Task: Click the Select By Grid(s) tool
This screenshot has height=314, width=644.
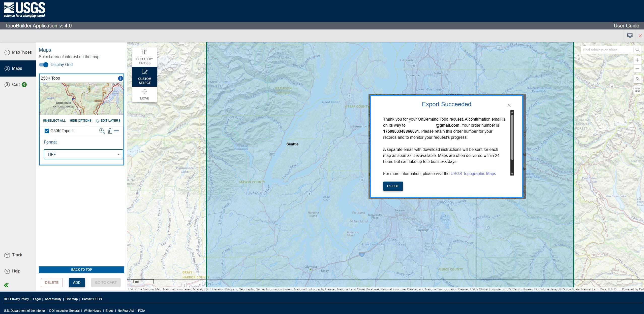Action: (x=144, y=57)
